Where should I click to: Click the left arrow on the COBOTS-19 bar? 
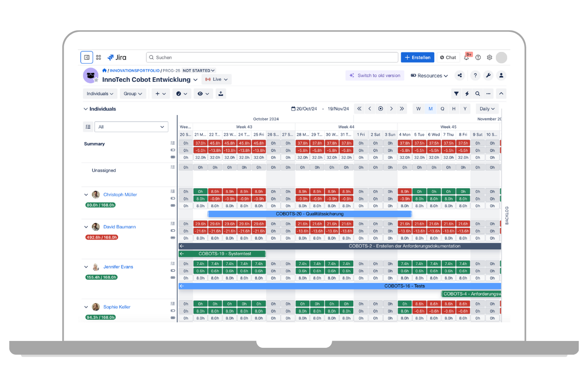click(x=182, y=254)
